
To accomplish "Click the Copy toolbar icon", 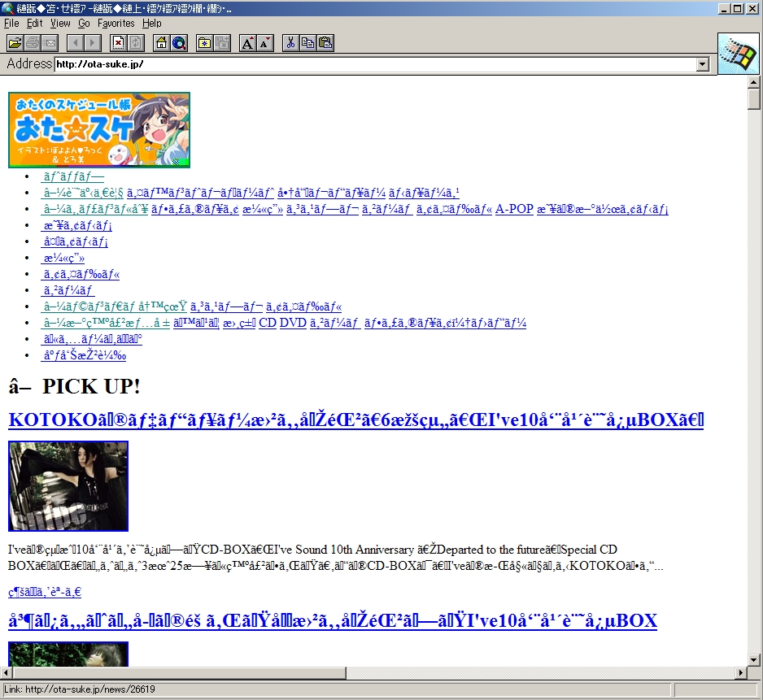I will click(307, 43).
